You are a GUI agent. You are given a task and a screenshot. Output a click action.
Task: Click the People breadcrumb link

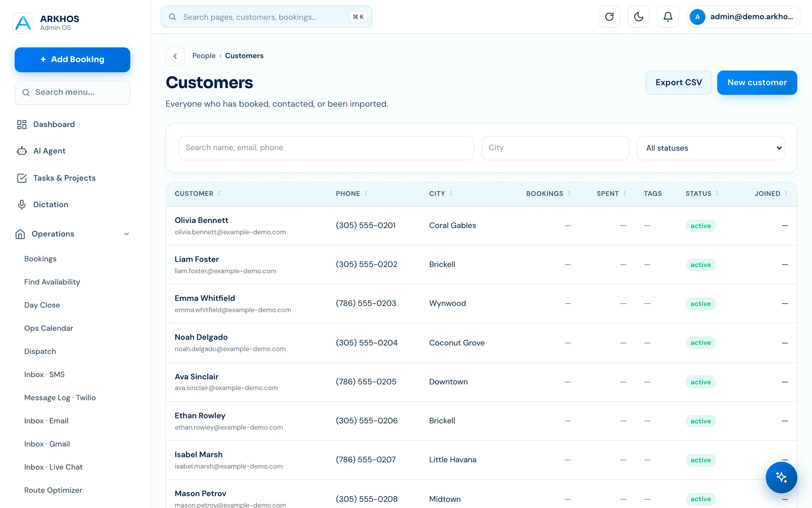tap(204, 56)
